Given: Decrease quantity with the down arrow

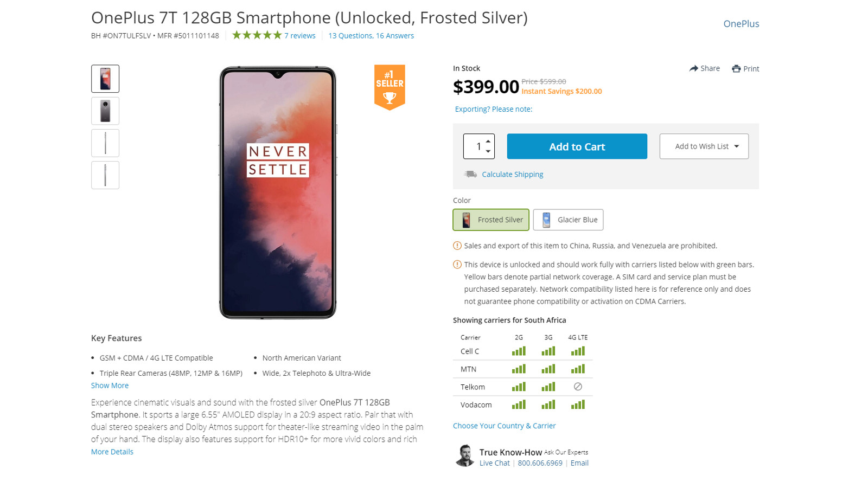Looking at the screenshot, I should tap(488, 151).
